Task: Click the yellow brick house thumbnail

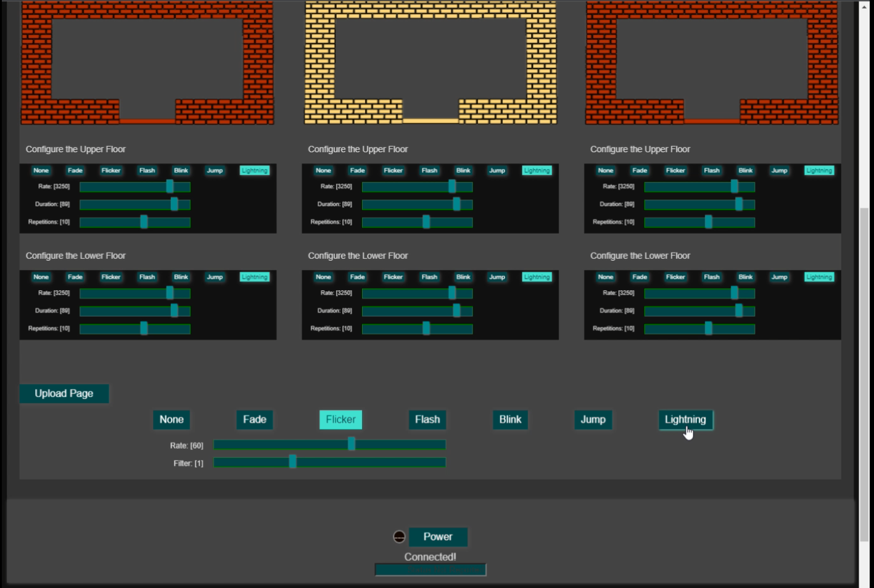Action: click(431, 62)
